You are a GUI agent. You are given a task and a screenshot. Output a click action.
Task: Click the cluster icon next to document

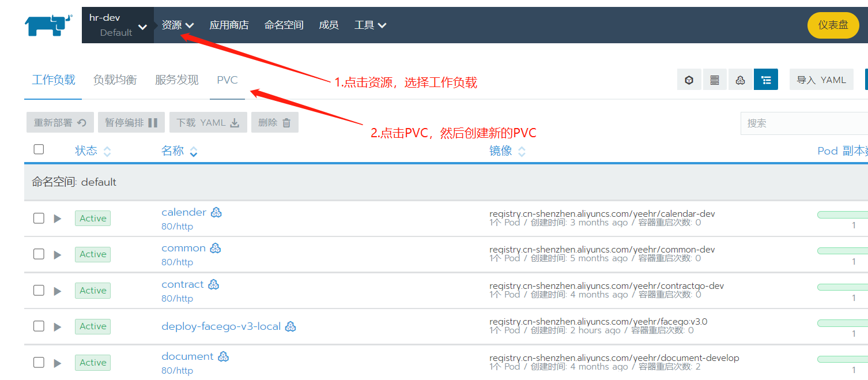224,356
